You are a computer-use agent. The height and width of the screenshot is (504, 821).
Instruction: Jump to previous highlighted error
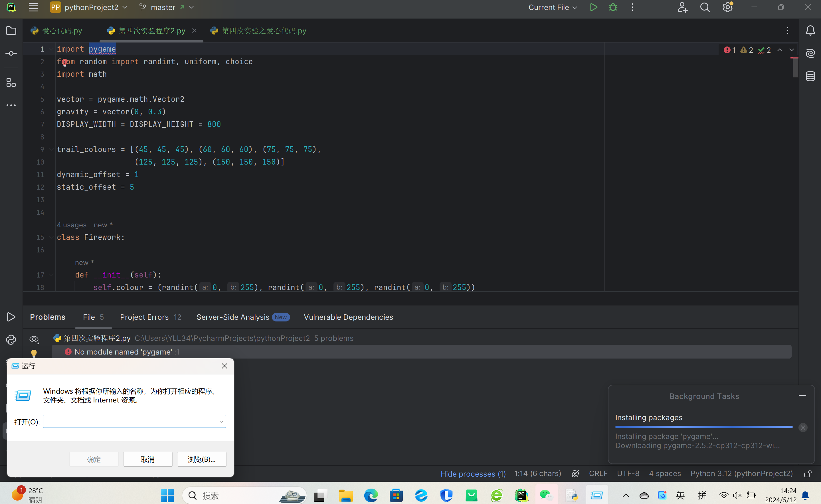point(780,50)
